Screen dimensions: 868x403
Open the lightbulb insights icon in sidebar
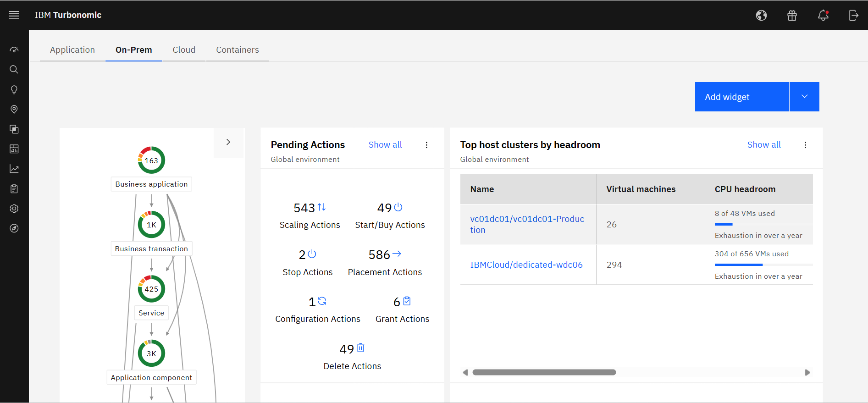pyautogui.click(x=14, y=89)
